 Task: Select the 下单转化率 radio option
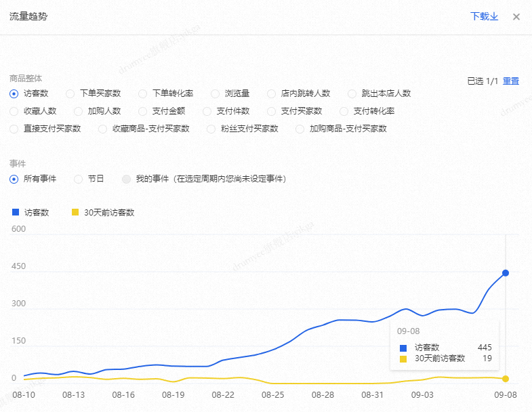143,94
